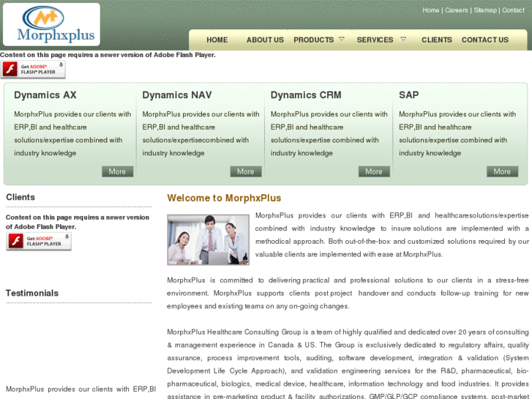The image size is (532, 399).
Task: Expand the Products dropdown arrow
Action: pos(342,39)
